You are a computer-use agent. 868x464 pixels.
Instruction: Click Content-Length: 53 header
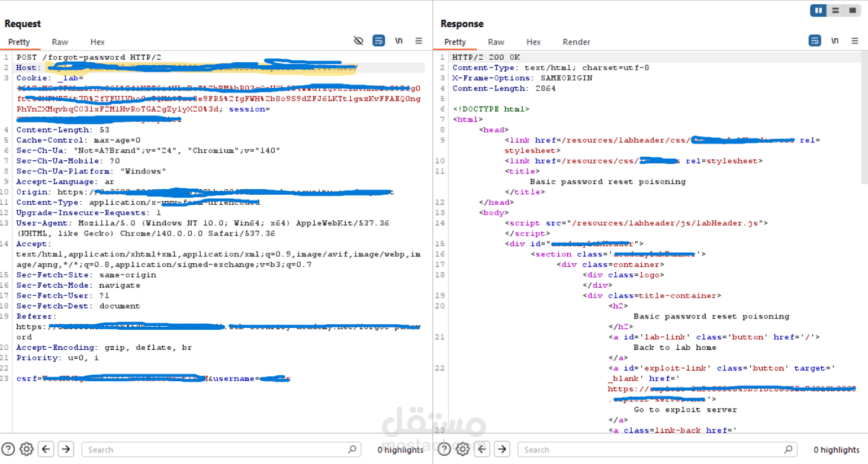tap(63, 130)
